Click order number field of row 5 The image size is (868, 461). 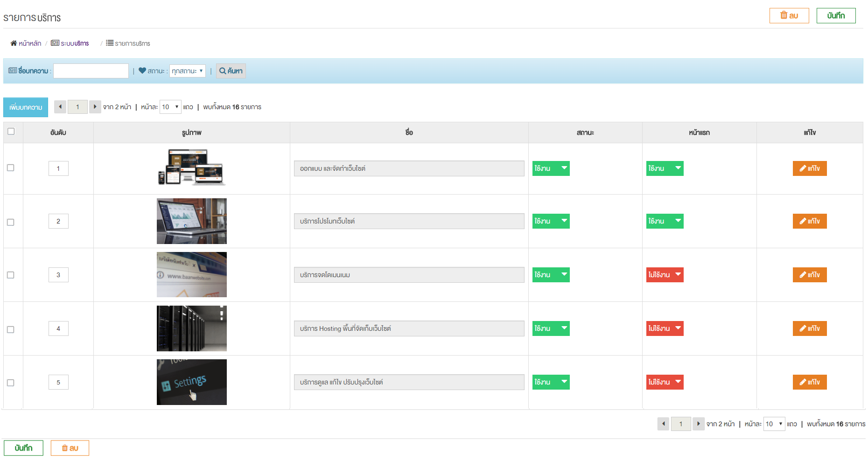(58, 382)
